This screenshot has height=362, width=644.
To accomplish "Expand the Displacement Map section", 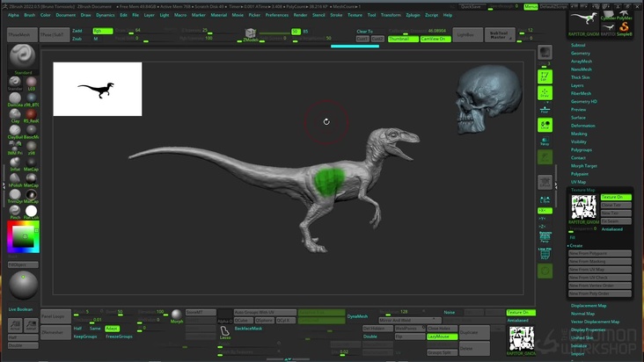I will tap(589, 306).
